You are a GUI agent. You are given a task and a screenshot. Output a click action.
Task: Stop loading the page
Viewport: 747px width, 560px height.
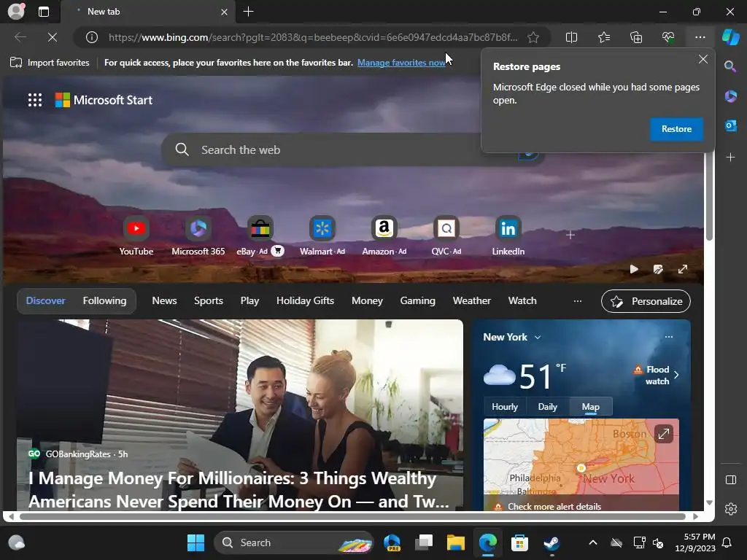(53, 37)
